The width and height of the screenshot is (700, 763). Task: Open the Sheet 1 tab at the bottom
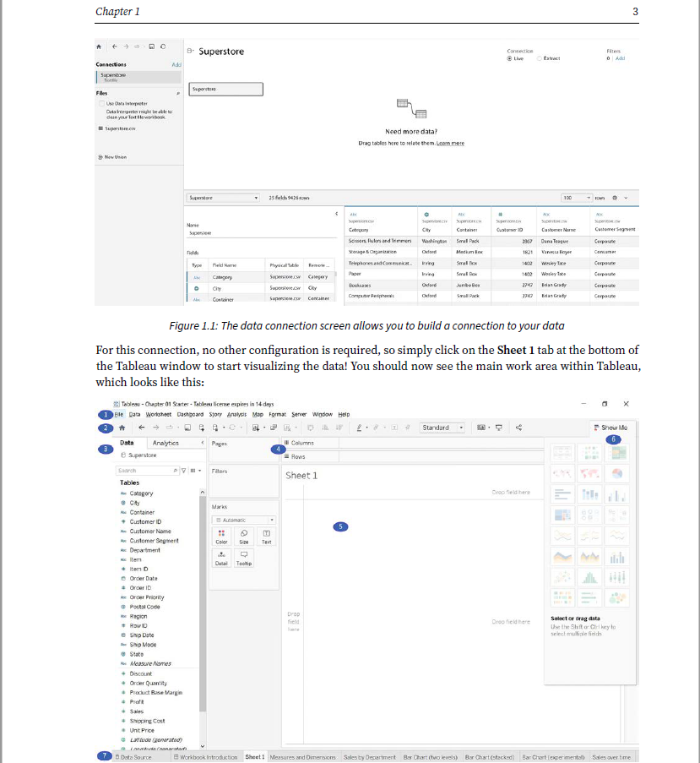pyautogui.click(x=255, y=757)
